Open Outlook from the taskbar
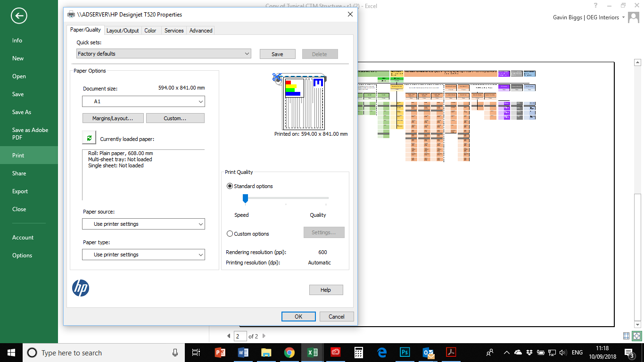The width and height of the screenshot is (644, 362). [428, 353]
